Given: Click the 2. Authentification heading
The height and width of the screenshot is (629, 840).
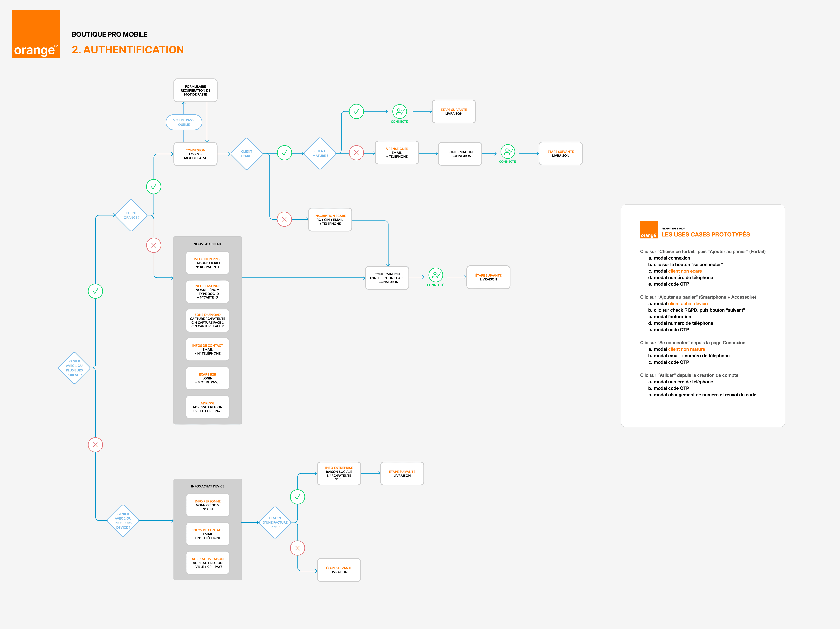Looking at the screenshot, I should [128, 50].
